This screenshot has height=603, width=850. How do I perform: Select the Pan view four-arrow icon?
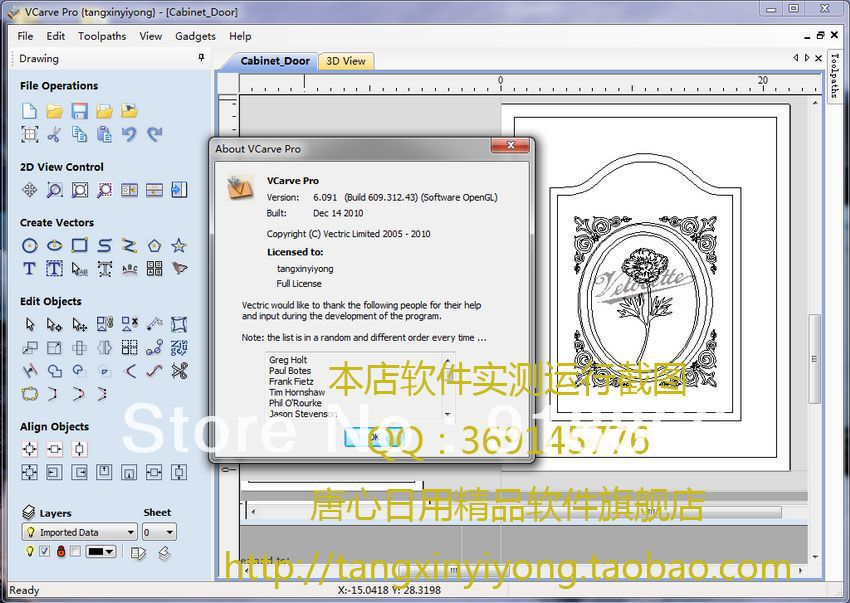[29, 190]
